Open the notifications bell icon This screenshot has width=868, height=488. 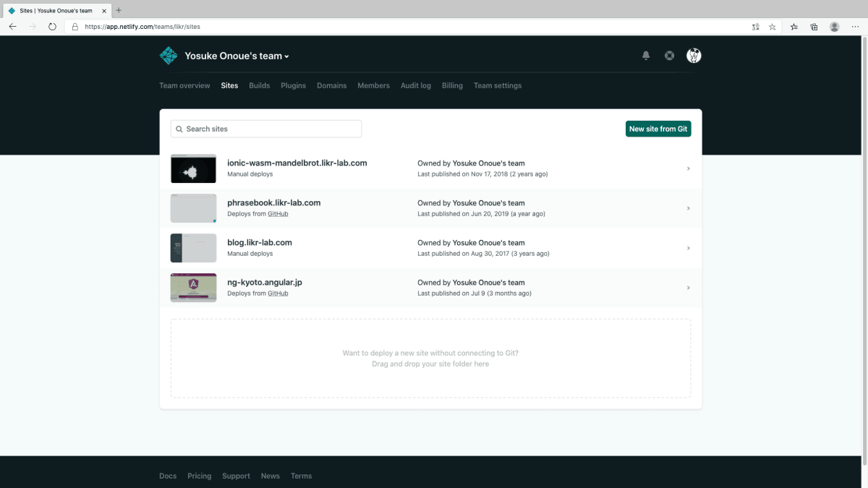pyautogui.click(x=646, y=56)
